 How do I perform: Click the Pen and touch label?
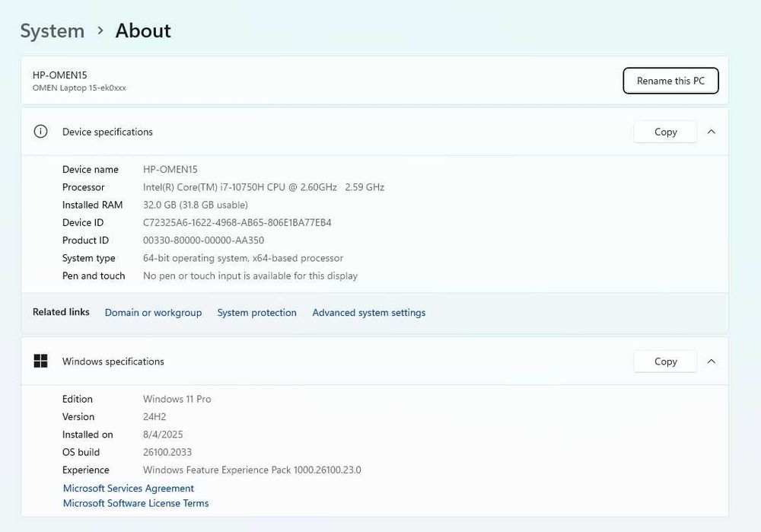click(94, 276)
